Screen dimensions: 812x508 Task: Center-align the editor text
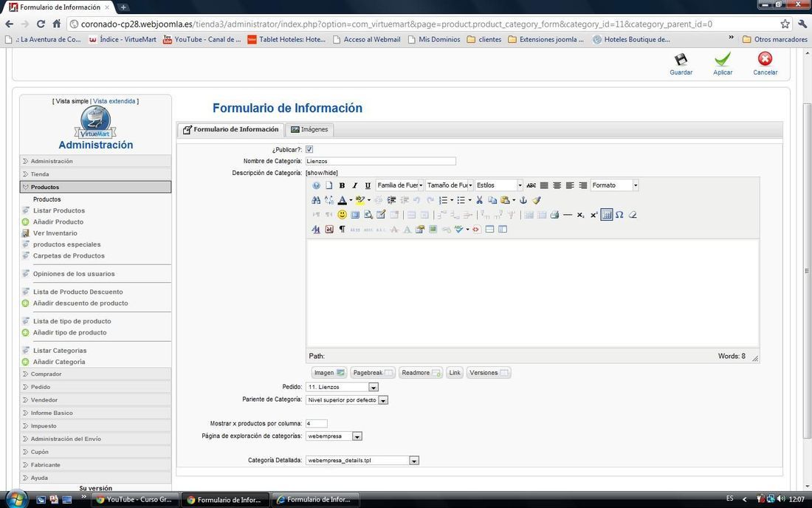click(x=557, y=185)
